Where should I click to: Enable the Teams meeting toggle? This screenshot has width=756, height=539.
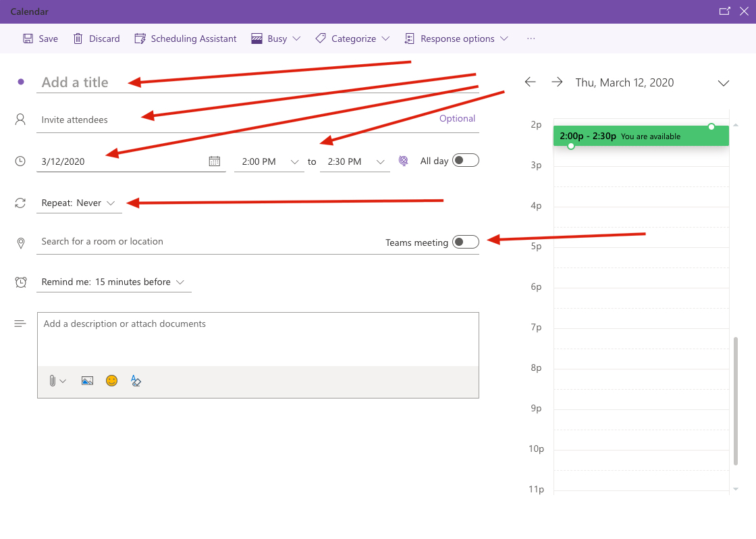(x=466, y=242)
